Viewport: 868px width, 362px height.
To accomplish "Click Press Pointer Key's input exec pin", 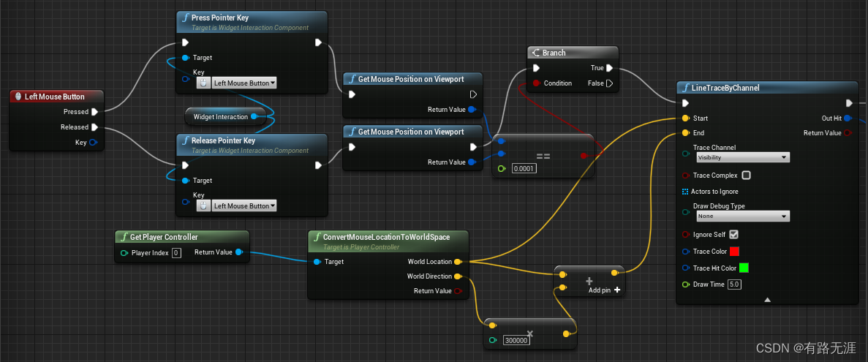I will click(x=186, y=42).
